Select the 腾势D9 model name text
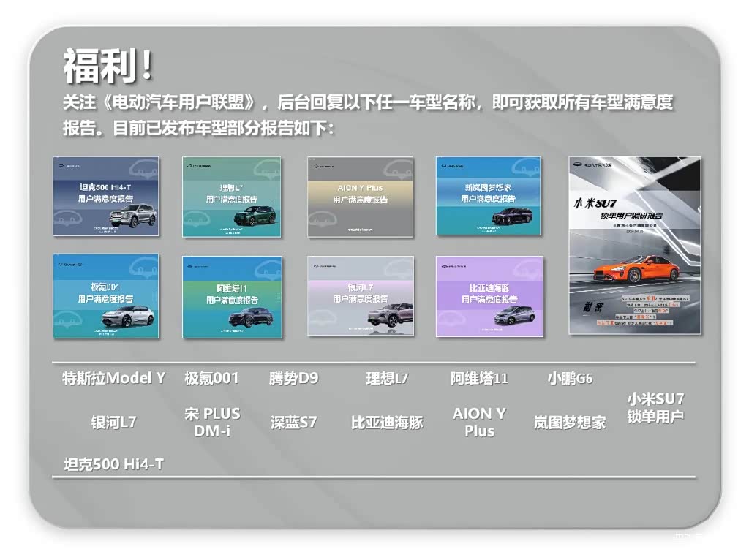The image size is (749, 560). point(293,379)
